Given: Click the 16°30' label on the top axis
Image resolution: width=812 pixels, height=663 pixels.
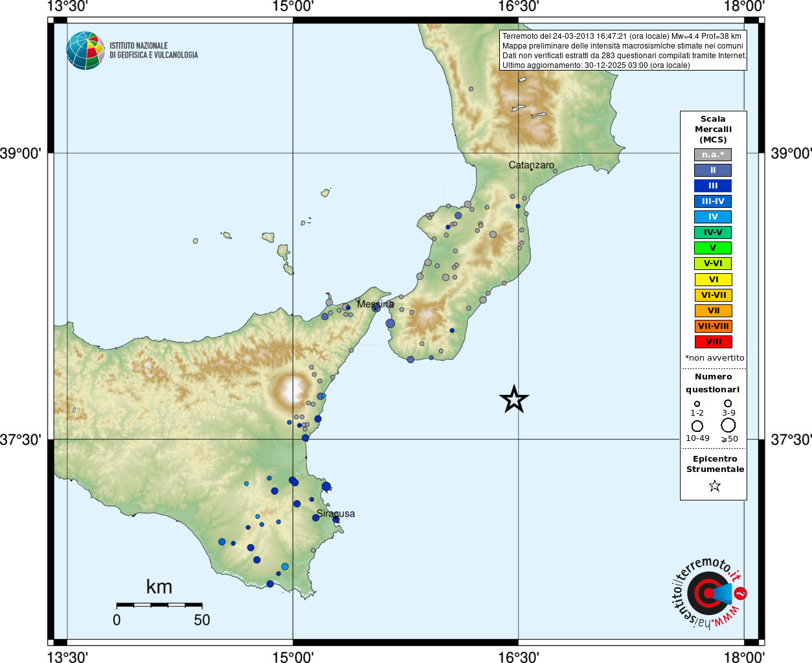Looking at the screenshot, I should pyautogui.click(x=519, y=6).
